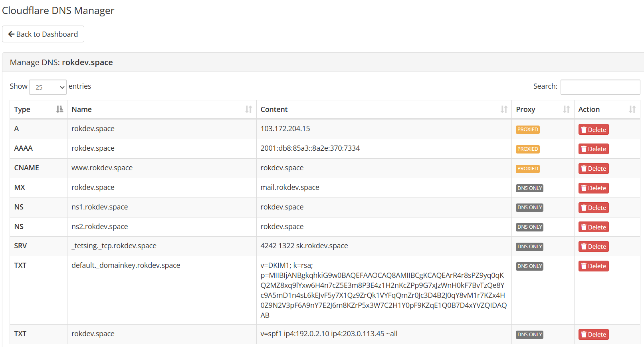Image resolution: width=644 pixels, height=347 pixels.
Task: Click the PROXIED badge in AAAA row
Action: click(x=527, y=149)
